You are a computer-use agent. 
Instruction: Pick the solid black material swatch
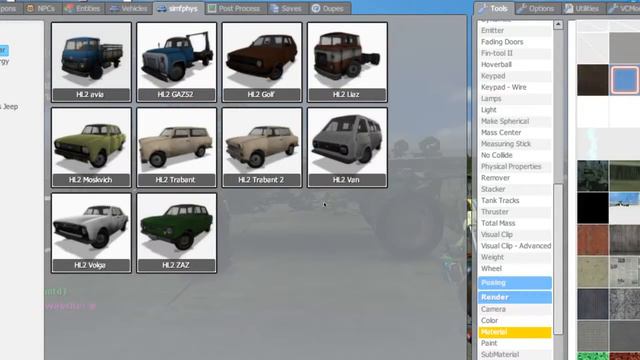coord(593,208)
